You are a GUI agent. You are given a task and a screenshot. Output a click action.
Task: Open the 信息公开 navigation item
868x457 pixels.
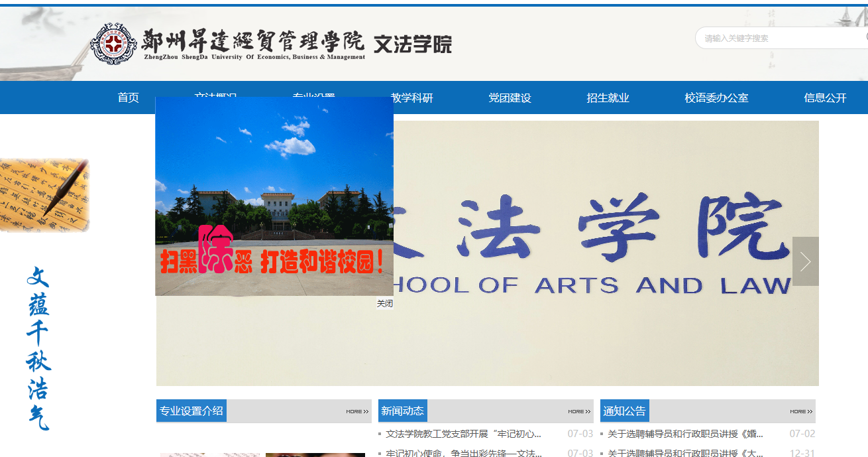coord(825,98)
